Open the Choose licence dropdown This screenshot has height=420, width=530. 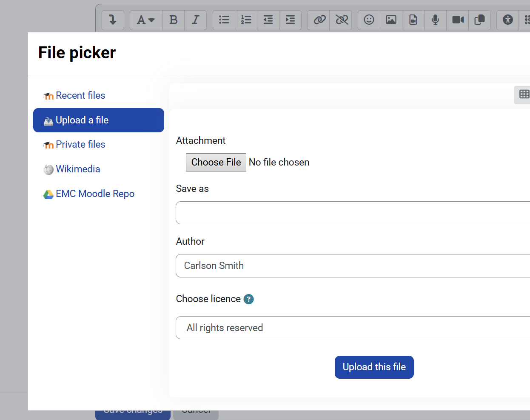pyautogui.click(x=352, y=328)
